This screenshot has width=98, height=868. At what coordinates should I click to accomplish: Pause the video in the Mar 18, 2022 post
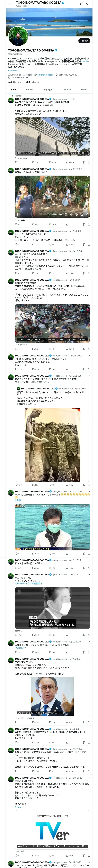[18, 214]
